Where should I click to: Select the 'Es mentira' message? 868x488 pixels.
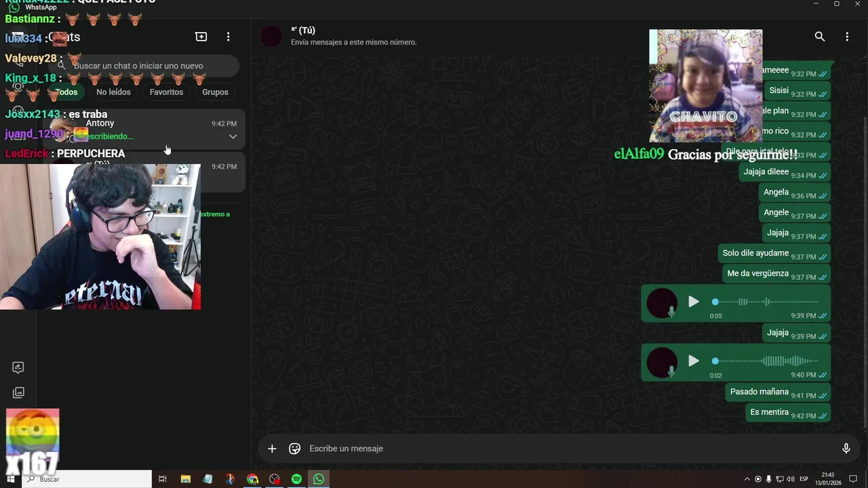coord(787,413)
